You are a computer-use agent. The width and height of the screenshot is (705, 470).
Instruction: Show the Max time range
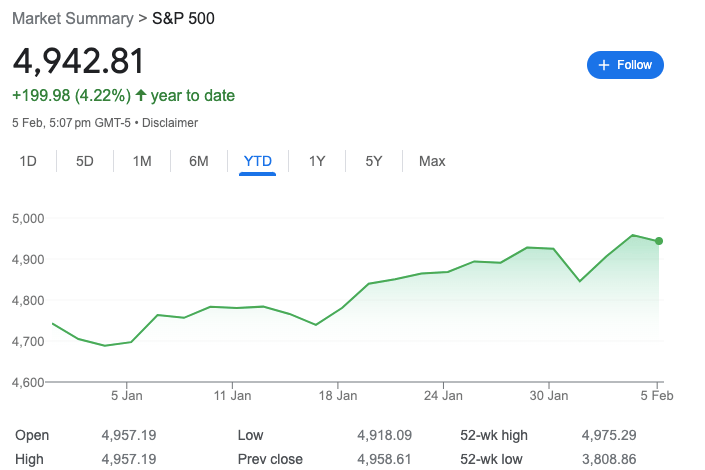pos(432,161)
